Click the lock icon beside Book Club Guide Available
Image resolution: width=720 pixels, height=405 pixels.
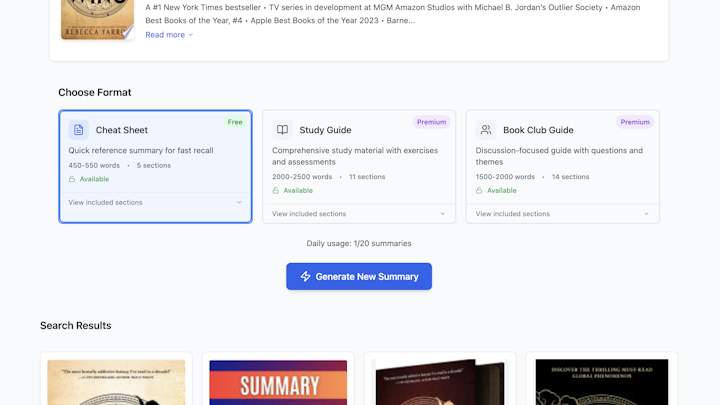point(479,191)
